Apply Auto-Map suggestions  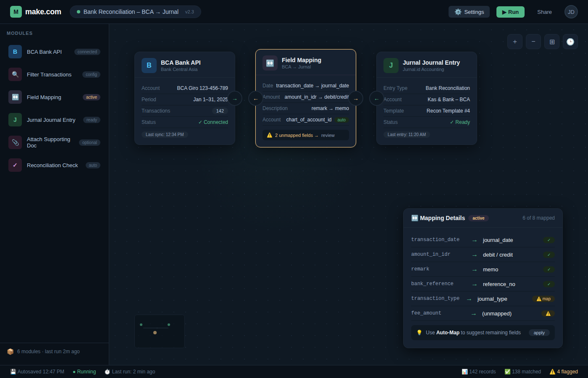tap(539, 333)
